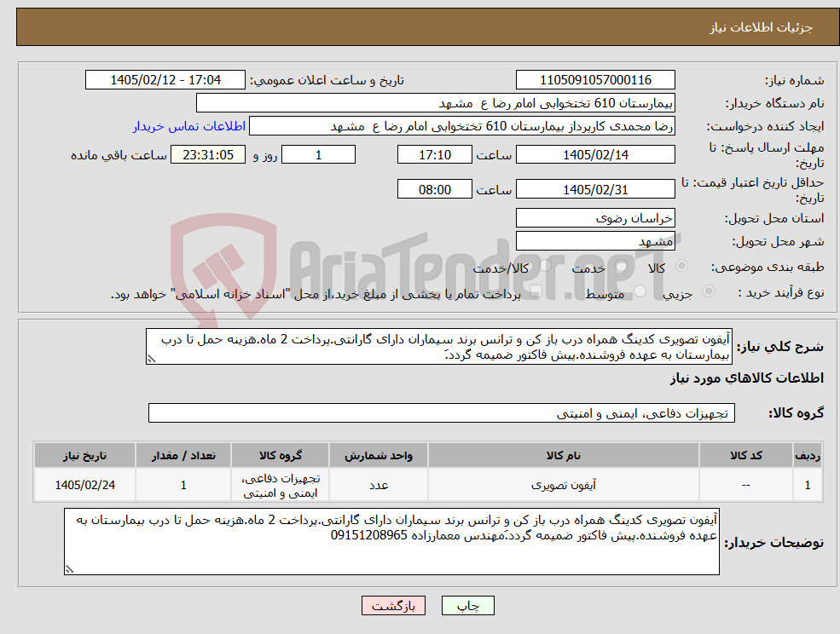Click the تجهیزات دفاعی، ایمنی و امنیتی table cell
The image size is (840, 634).
tap(281, 485)
